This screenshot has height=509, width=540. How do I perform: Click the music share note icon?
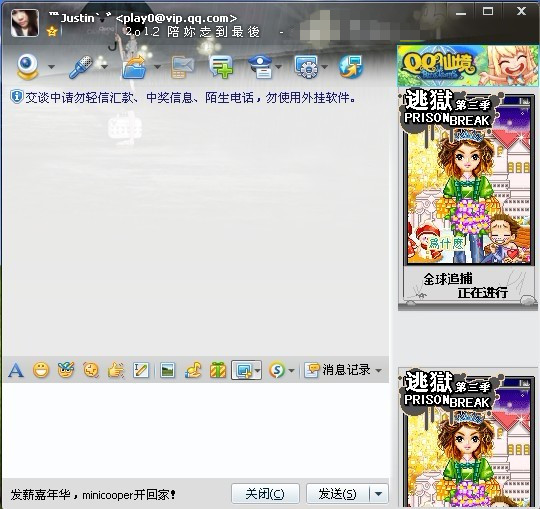(x=193, y=371)
